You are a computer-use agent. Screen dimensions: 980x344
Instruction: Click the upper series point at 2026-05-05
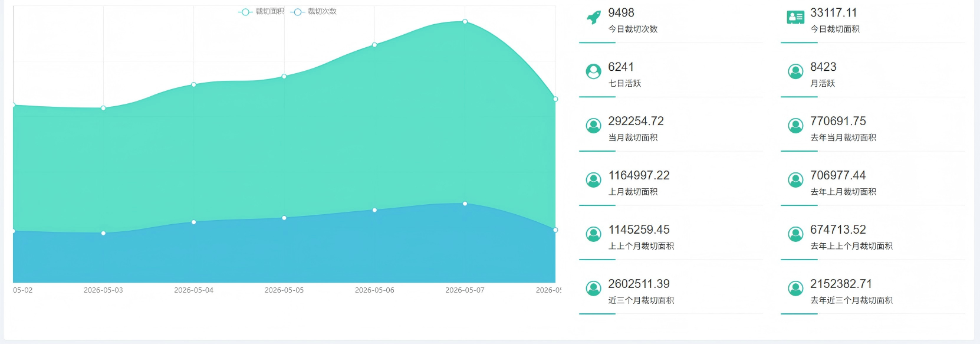coord(284,76)
